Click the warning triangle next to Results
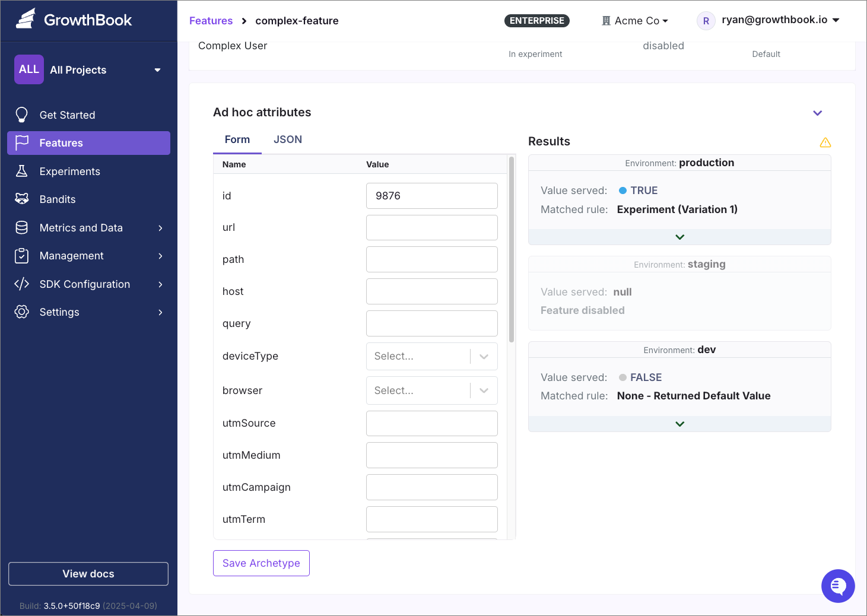 coord(825,142)
